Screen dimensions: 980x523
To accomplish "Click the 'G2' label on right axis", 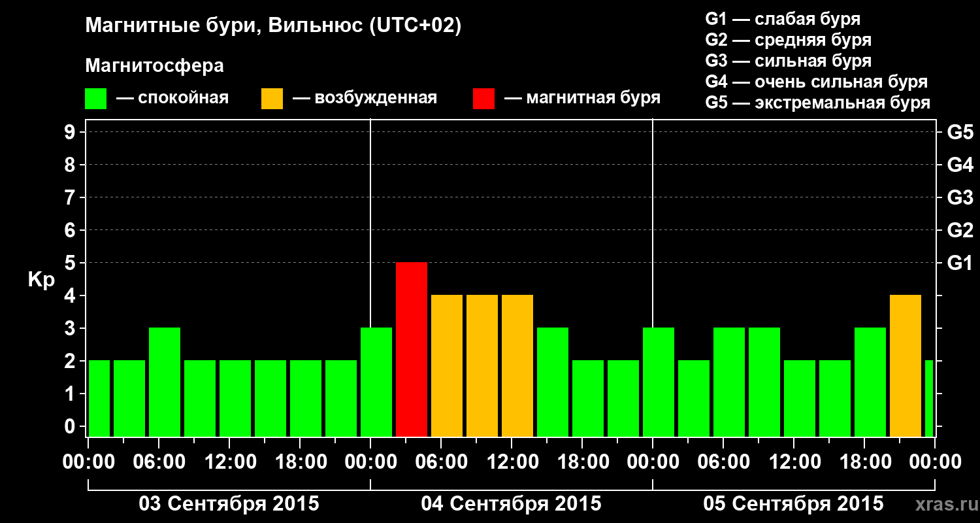I will pyautogui.click(x=960, y=231).
